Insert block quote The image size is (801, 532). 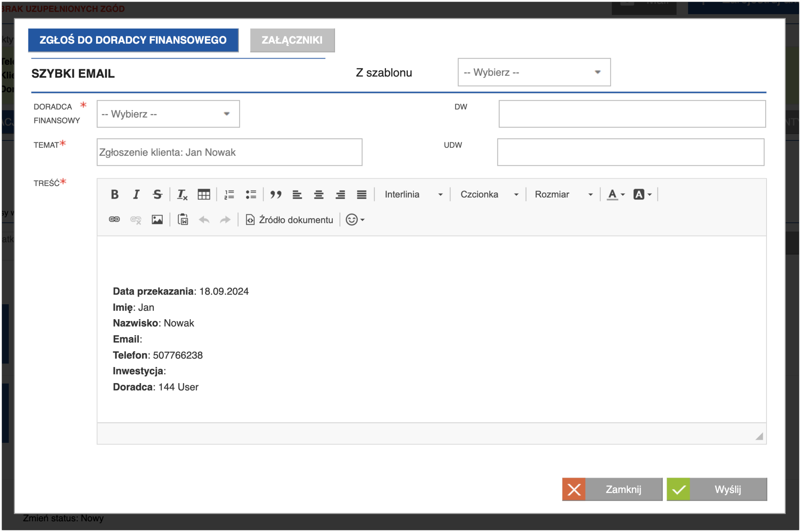point(276,194)
